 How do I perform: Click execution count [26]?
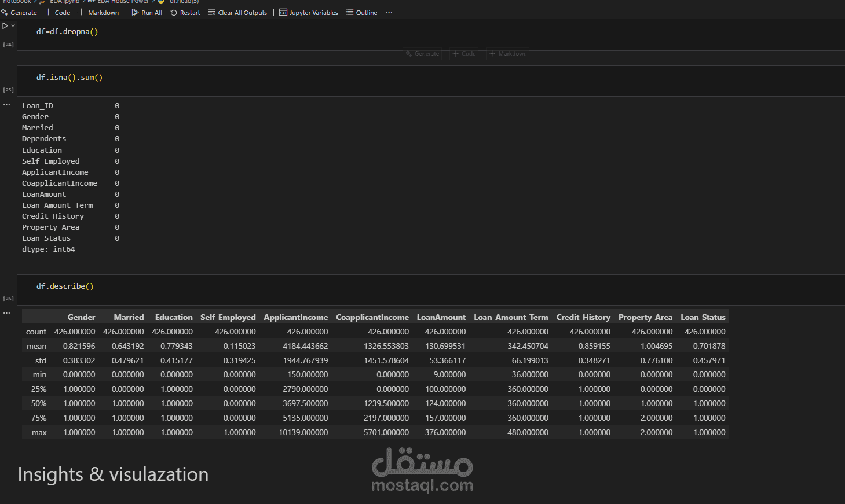tap(8, 299)
